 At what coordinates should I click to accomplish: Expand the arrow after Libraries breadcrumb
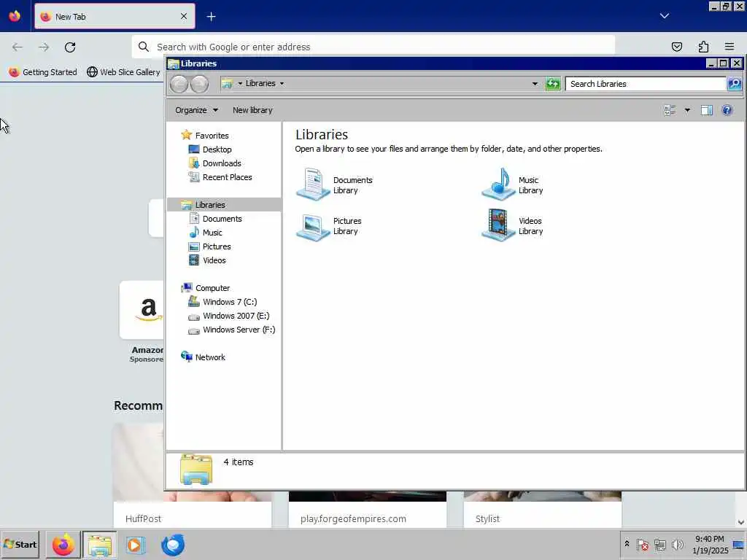(x=282, y=84)
